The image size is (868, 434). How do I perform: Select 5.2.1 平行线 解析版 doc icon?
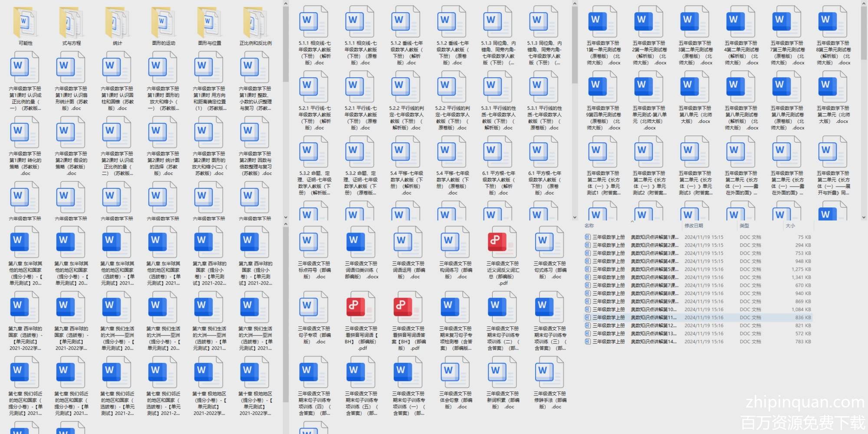314,86
